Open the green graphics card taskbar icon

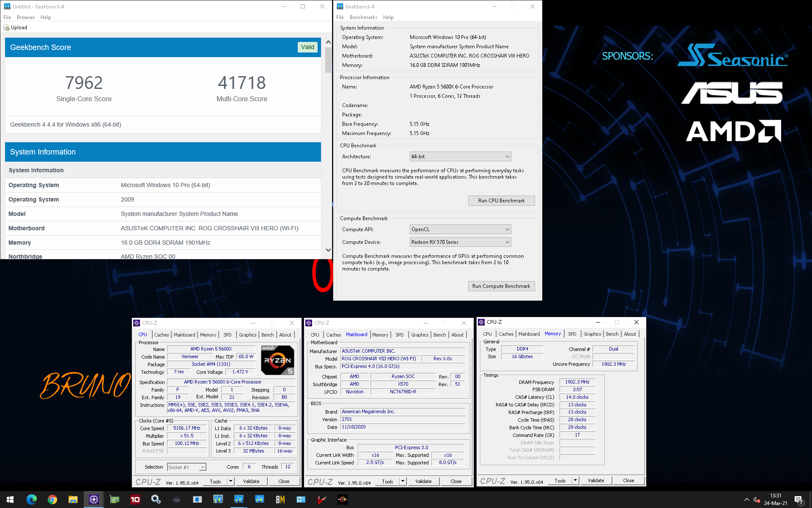[x=114, y=500]
